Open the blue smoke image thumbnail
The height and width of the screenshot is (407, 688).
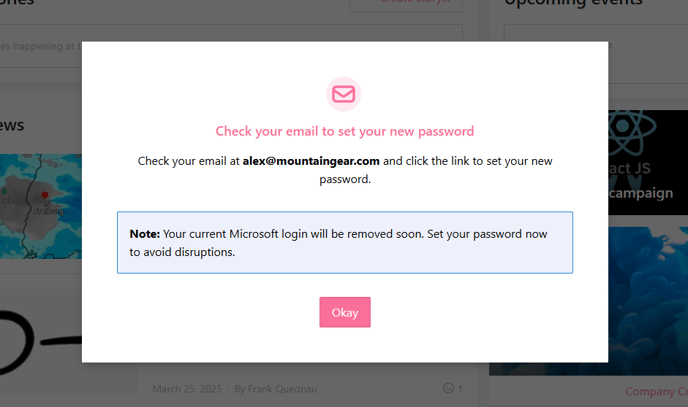click(x=648, y=301)
